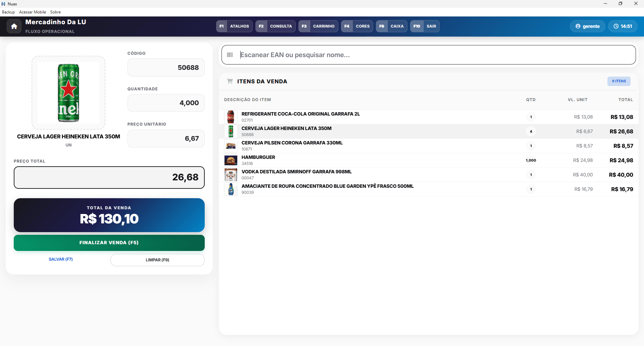Click the Preço Unitário field showing 6,67
This screenshot has width=644, height=346.
pyautogui.click(x=166, y=138)
